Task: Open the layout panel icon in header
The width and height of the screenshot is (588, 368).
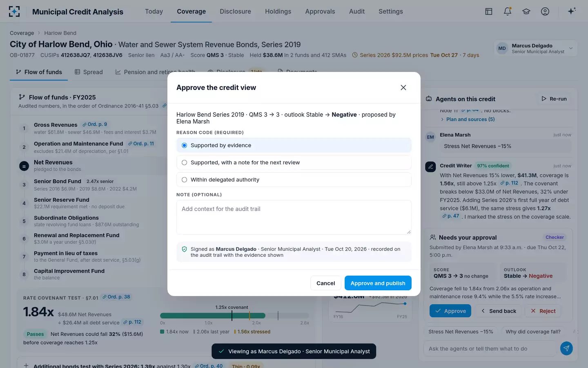Action: point(489,11)
